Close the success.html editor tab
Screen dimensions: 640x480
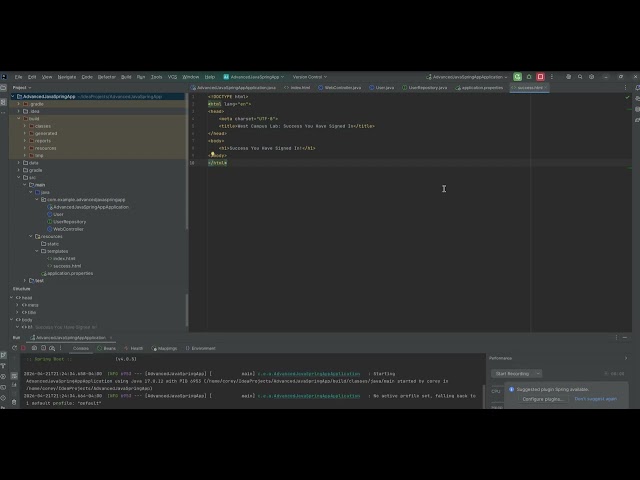coord(546,88)
